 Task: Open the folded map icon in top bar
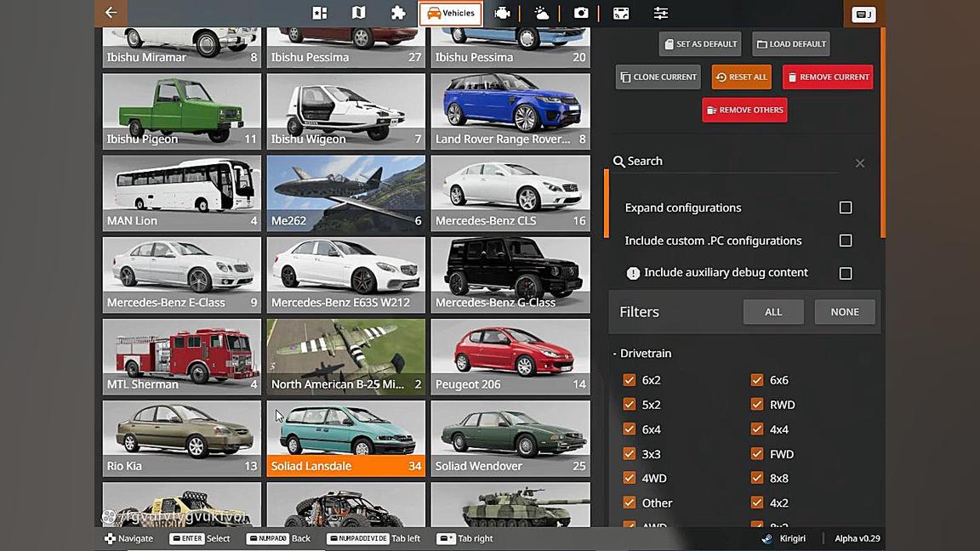point(359,13)
